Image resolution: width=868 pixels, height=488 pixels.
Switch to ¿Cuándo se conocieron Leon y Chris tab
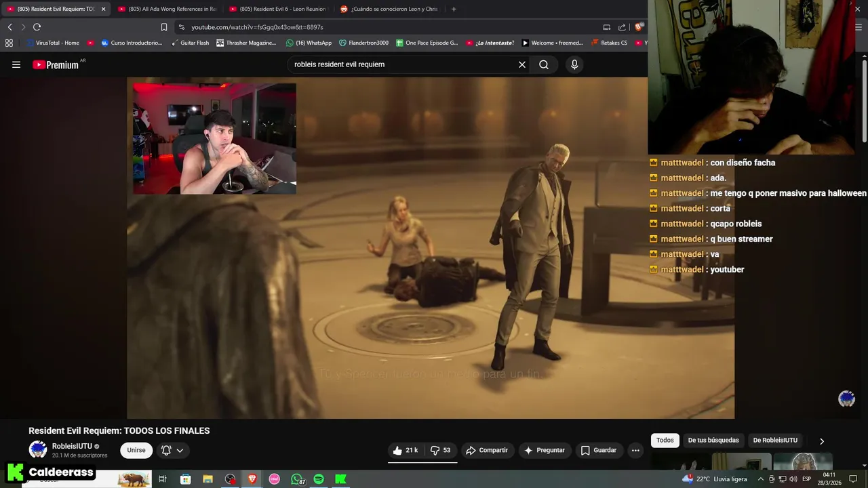click(389, 9)
